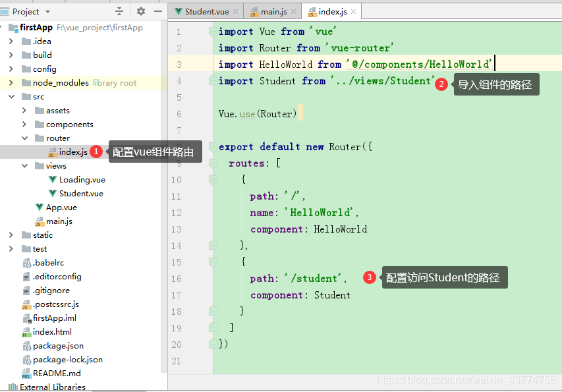Close the Student.vue editor tab
Viewport: 562px width, 392px height.
[x=236, y=12]
